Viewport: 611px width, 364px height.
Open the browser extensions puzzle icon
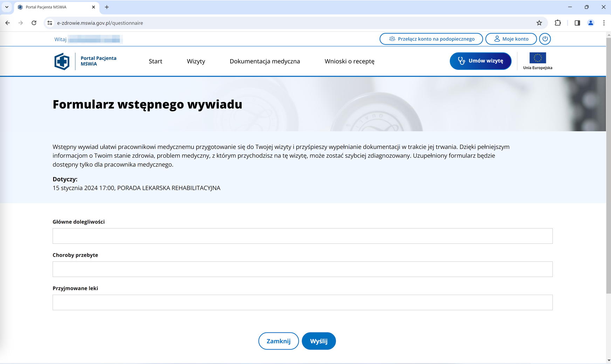[x=557, y=23]
